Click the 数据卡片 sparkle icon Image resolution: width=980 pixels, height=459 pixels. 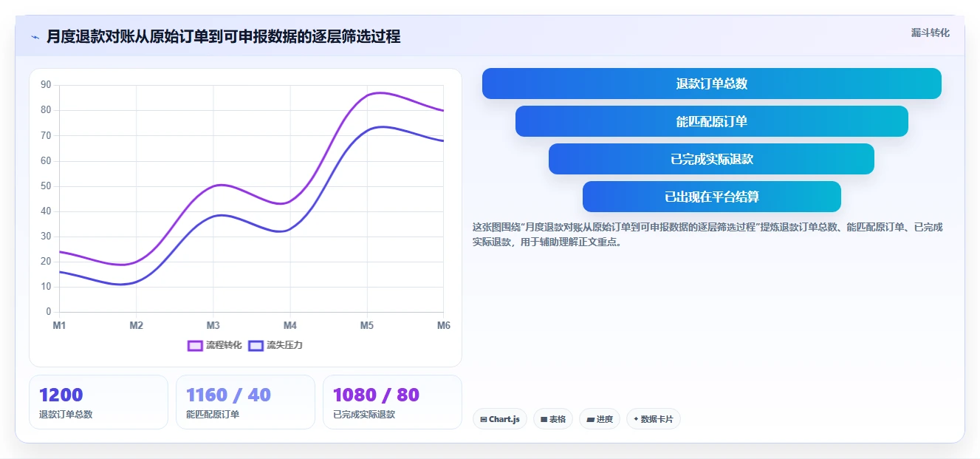(x=636, y=419)
